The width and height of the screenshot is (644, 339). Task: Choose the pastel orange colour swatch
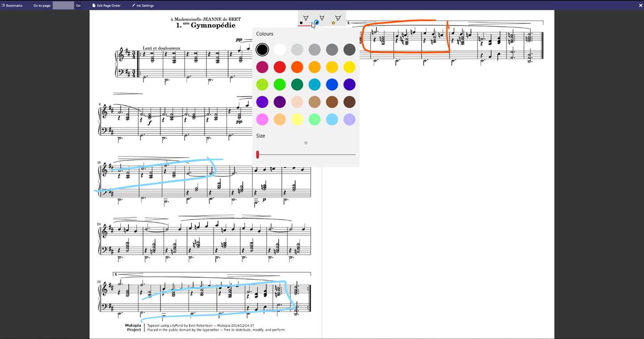[280, 119]
